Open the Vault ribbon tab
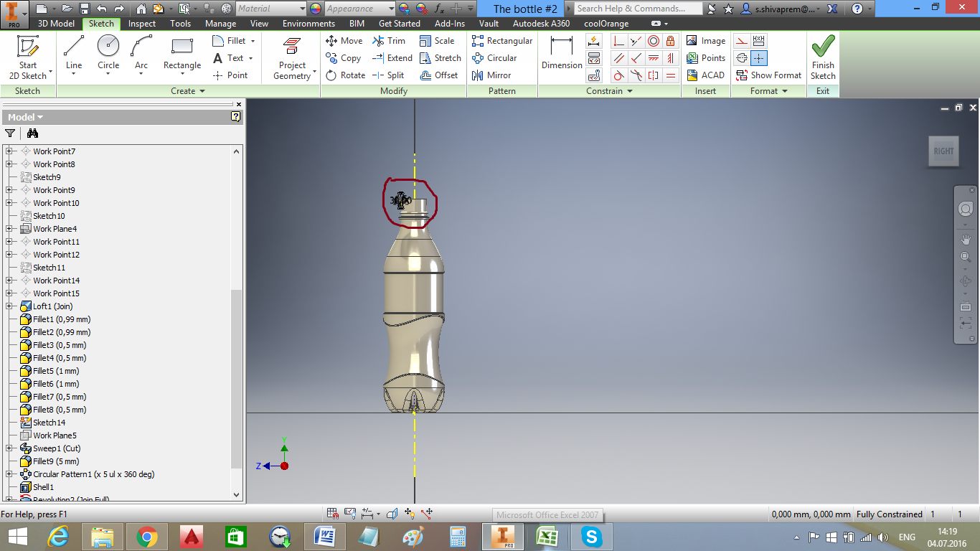This screenshot has width=980, height=551. click(489, 24)
